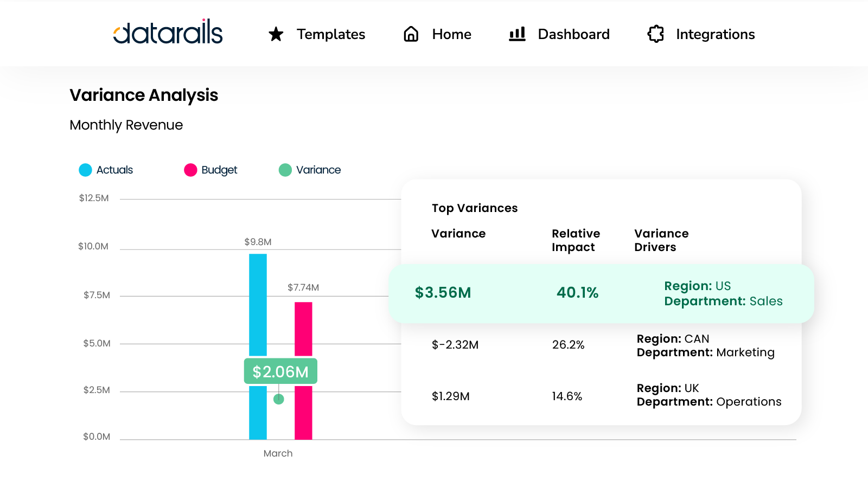This screenshot has height=488, width=868.
Task: Click the puzzle piece Integrations icon
Action: (655, 34)
